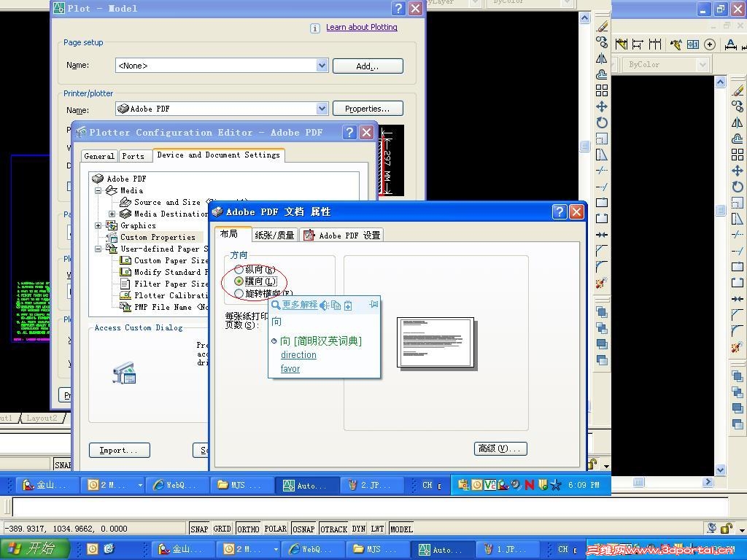Screen dimensions: 747x560
Task: Pick the Explode tool beside the PDF dialog
Action: (x=601, y=283)
